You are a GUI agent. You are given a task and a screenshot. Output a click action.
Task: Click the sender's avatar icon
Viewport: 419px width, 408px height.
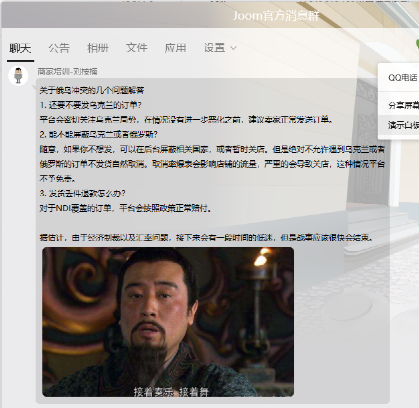pyautogui.click(x=18, y=76)
